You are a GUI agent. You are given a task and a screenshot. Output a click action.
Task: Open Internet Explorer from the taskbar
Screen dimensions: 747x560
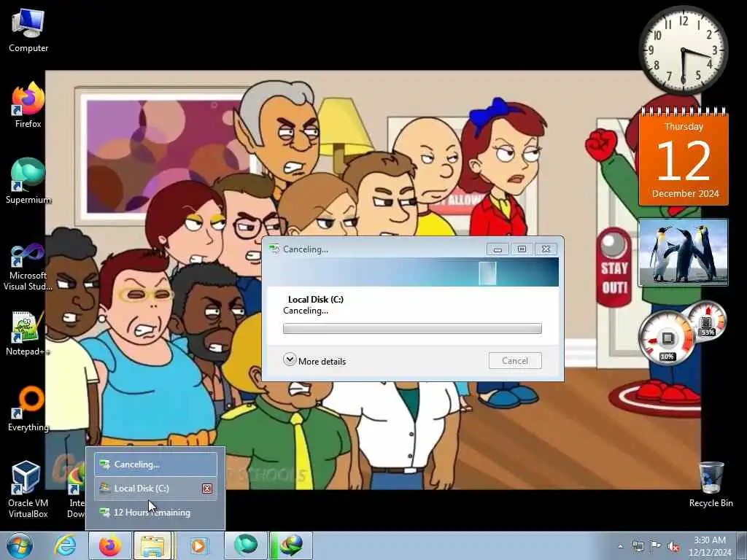(65, 545)
